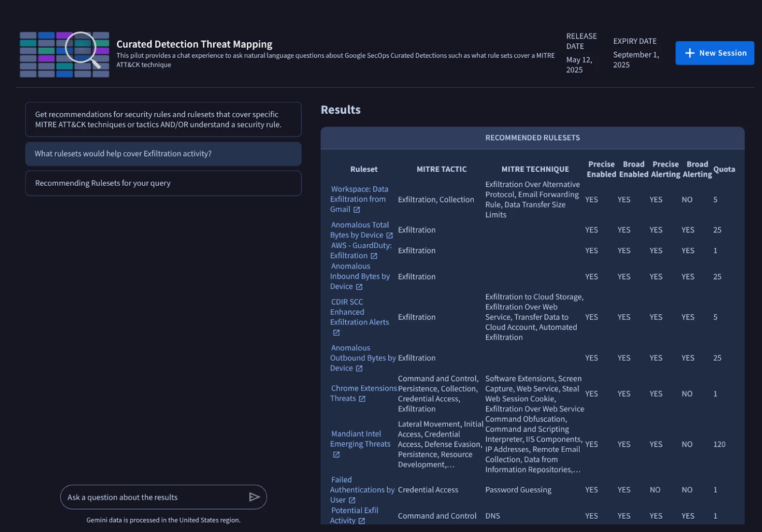Open Failed Authentications by User link
The width and height of the screenshot is (762, 532).
point(363,490)
